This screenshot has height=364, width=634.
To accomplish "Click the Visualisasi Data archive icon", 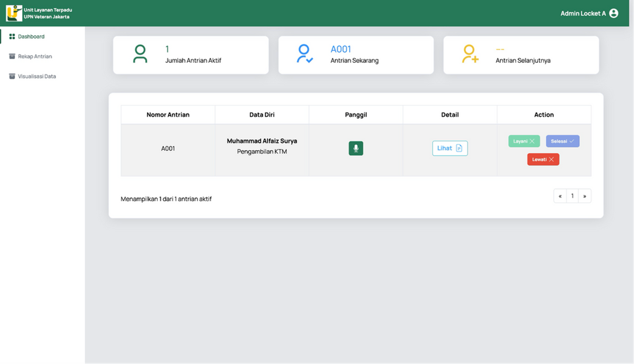I will pos(12,76).
